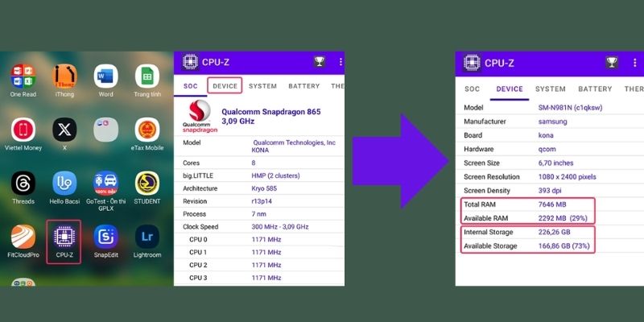Tap the CPU-Z chip logo in right window
The height and width of the screenshot is (322, 644).
point(472,63)
